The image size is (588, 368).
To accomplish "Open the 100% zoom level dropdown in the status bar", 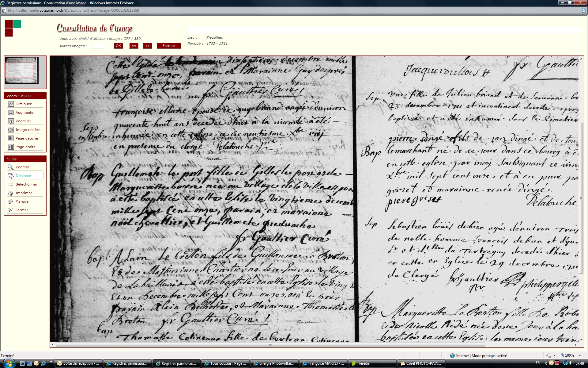I will 580,355.
